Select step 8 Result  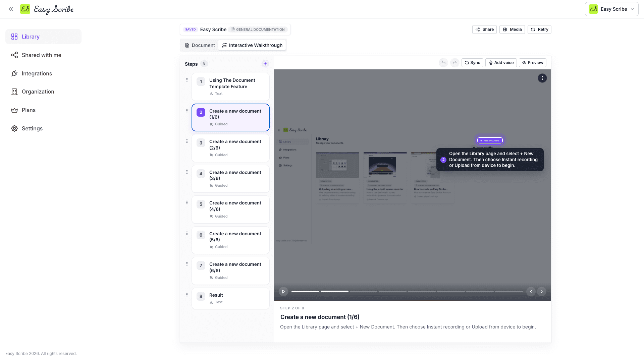click(x=230, y=298)
